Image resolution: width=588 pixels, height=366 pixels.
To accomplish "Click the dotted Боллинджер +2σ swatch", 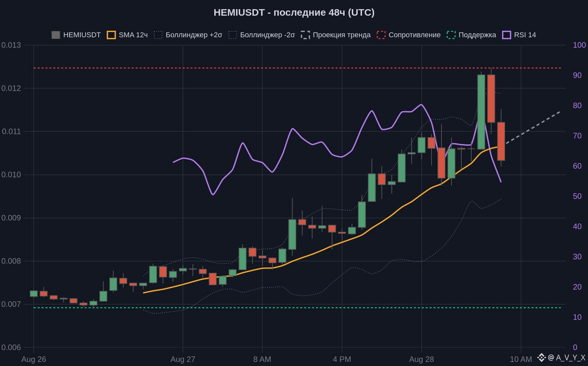I will (158, 35).
